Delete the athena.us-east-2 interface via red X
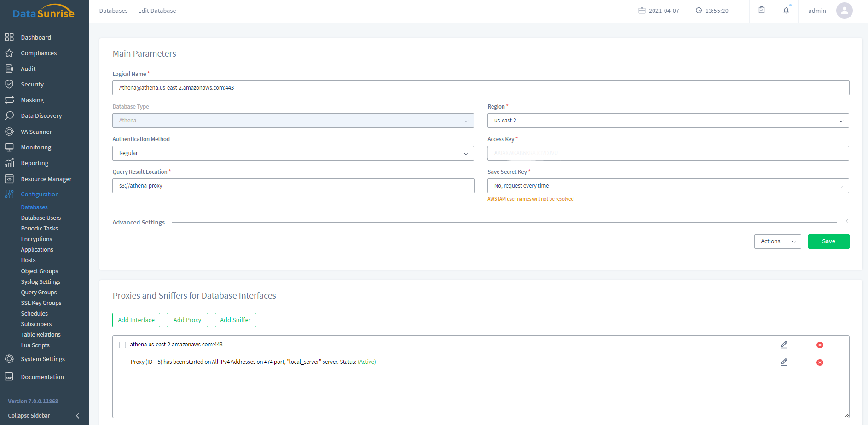Image resolution: width=868 pixels, height=425 pixels. (x=820, y=345)
